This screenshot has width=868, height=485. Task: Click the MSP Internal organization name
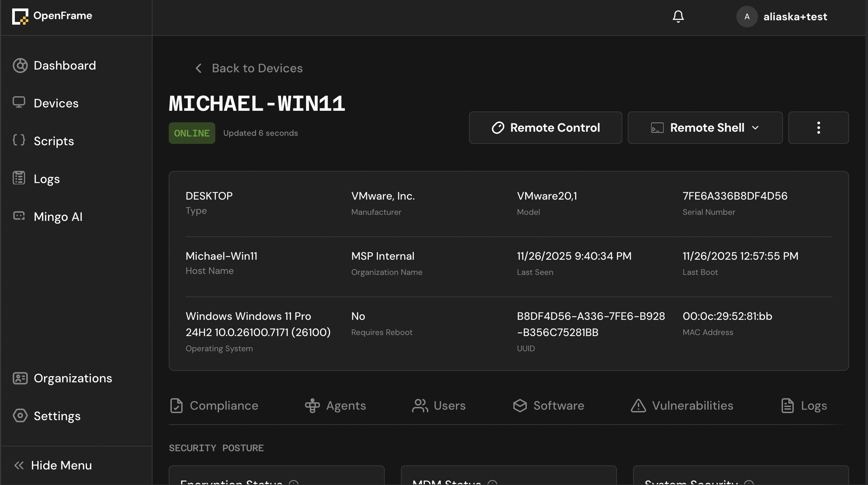pos(383,256)
